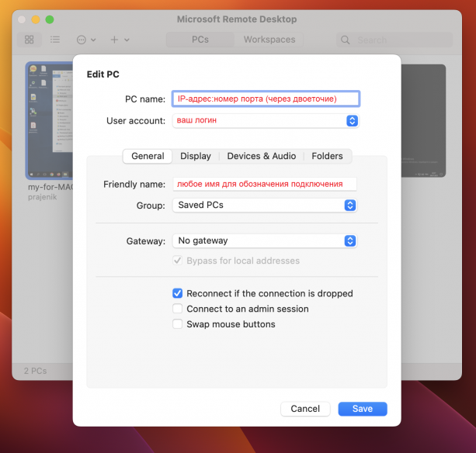Click the 'prajenik' username under the PC thumbnail
The image size is (476, 453).
pyautogui.click(x=42, y=197)
